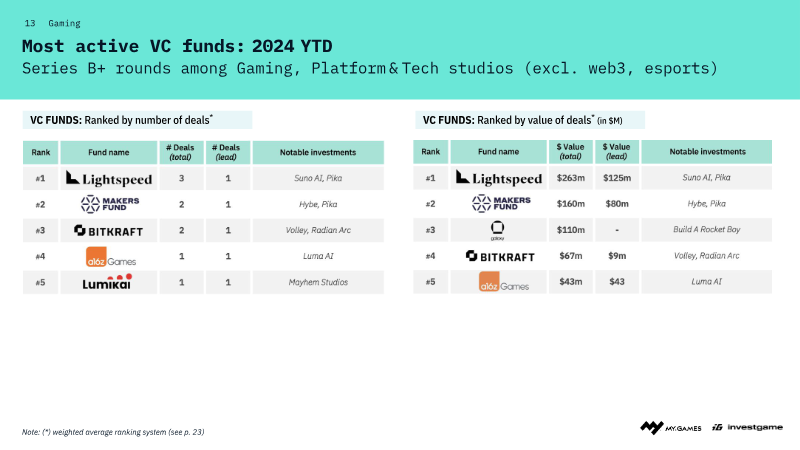Image resolution: width=800 pixels, height=450 pixels.
Task: Click the '13' page number at top
Action: tap(30, 23)
